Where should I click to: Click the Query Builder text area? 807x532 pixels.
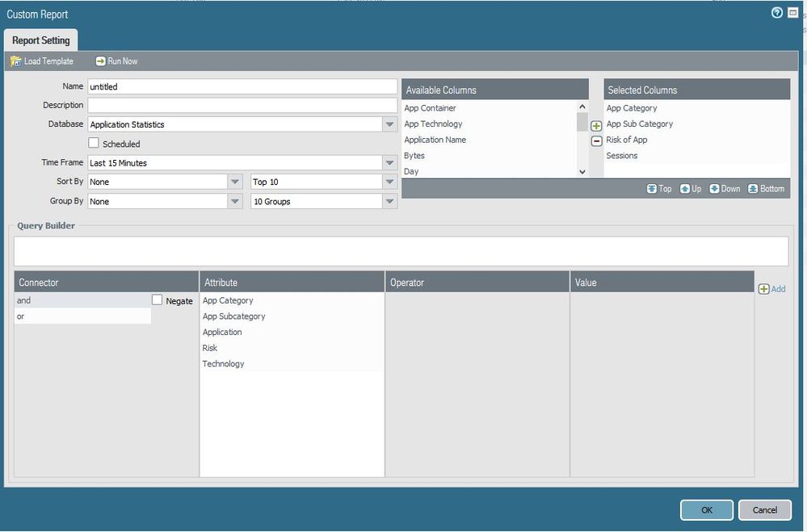tap(401, 252)
